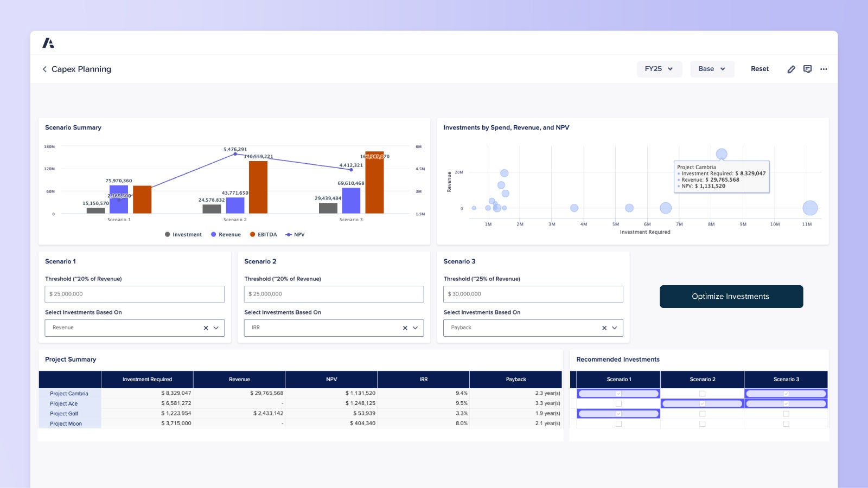The width and height of the screenshot is (868, 488).
Task: Check Project Ace under Scenario 1
Action: (x=618, y=403)
